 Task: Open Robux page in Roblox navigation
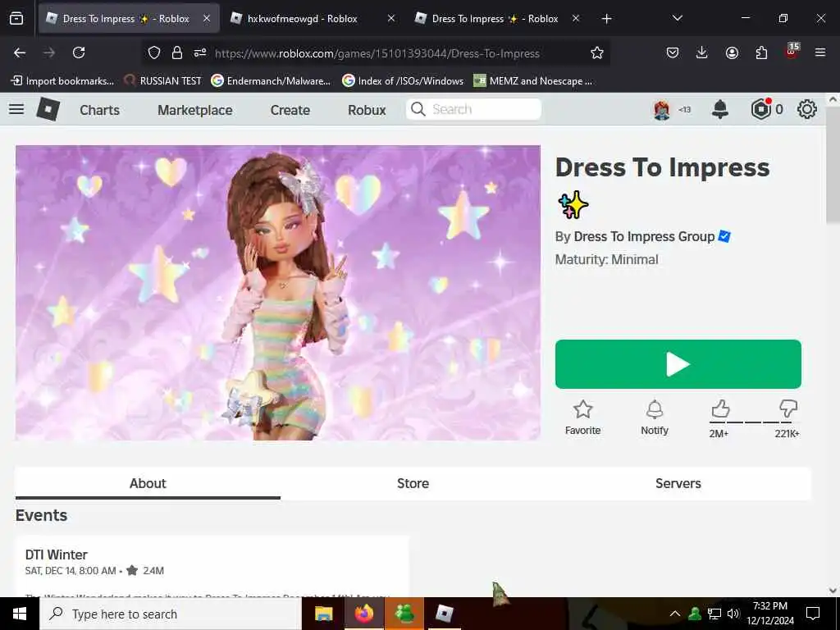tap(367, 110)
